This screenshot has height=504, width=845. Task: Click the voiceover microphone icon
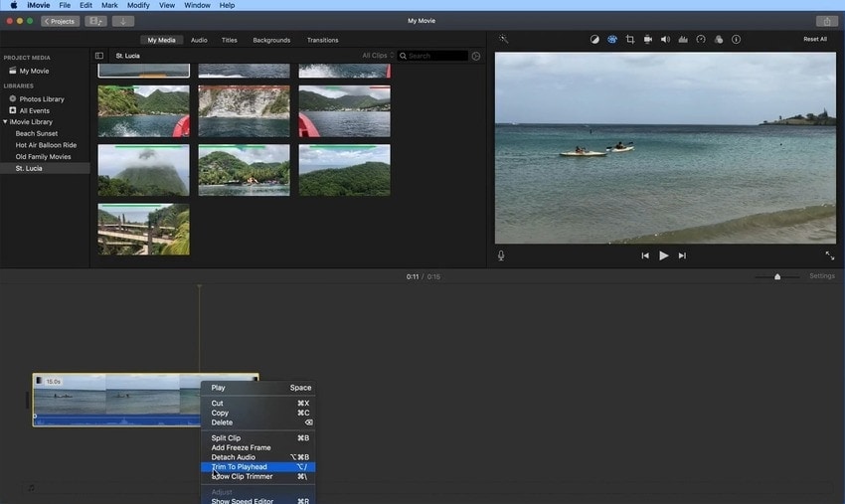[501, 255]
